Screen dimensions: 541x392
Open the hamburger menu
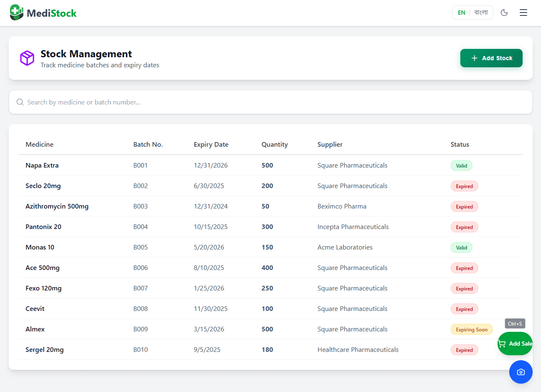pos(523,13)
